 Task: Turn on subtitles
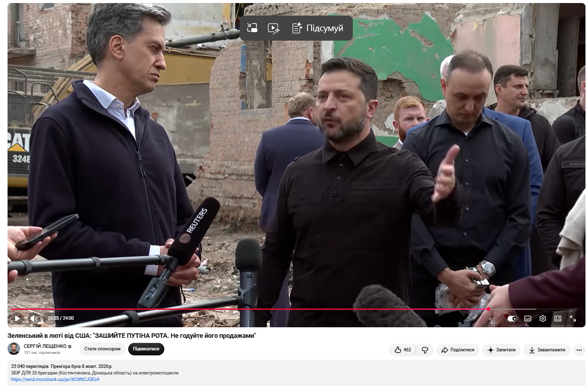(x=528, y=319)
